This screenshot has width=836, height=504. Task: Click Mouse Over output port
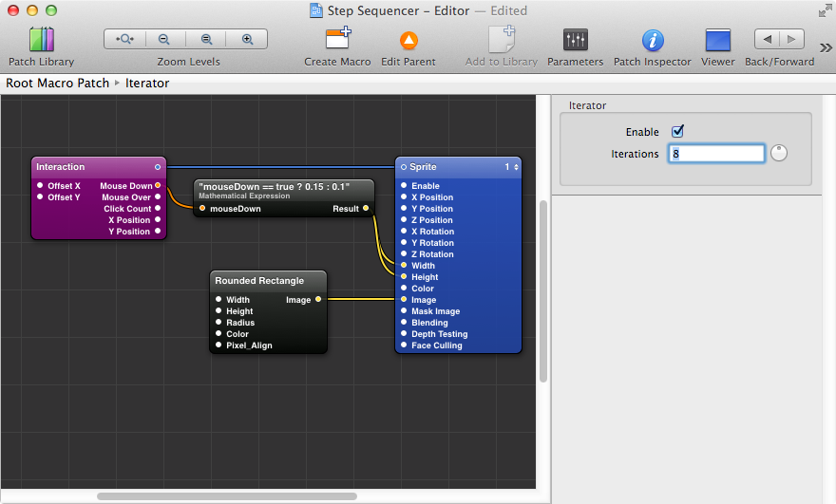158,197
